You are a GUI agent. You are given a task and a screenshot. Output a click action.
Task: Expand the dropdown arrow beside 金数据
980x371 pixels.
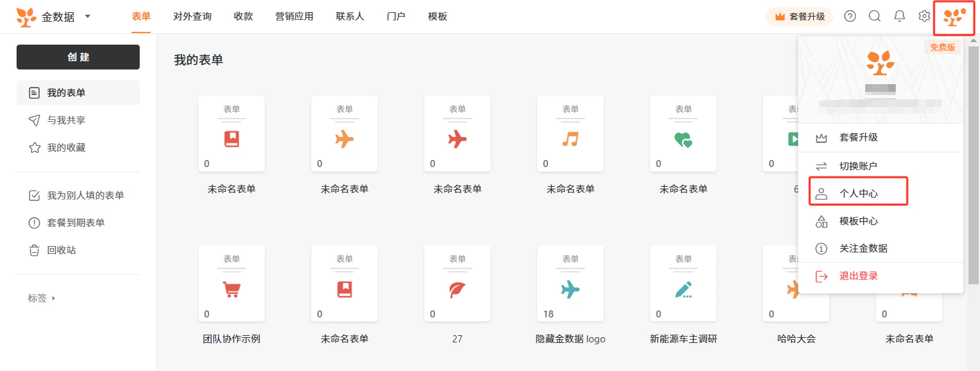(87, 16)
